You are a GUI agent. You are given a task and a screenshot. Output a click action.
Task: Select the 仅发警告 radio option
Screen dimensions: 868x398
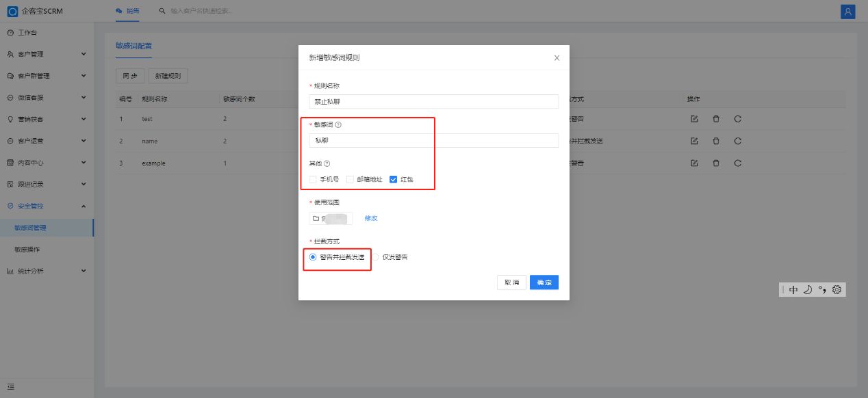(376, 257)
